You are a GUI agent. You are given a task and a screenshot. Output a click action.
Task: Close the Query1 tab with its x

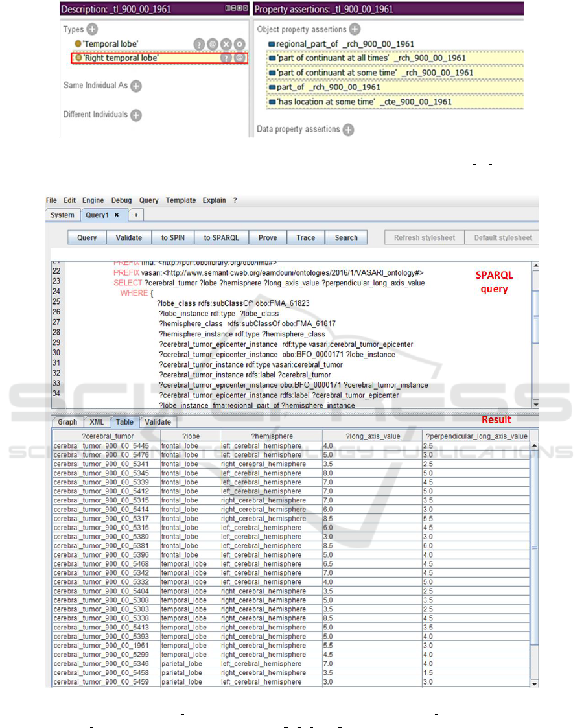(x=117, y=215)
